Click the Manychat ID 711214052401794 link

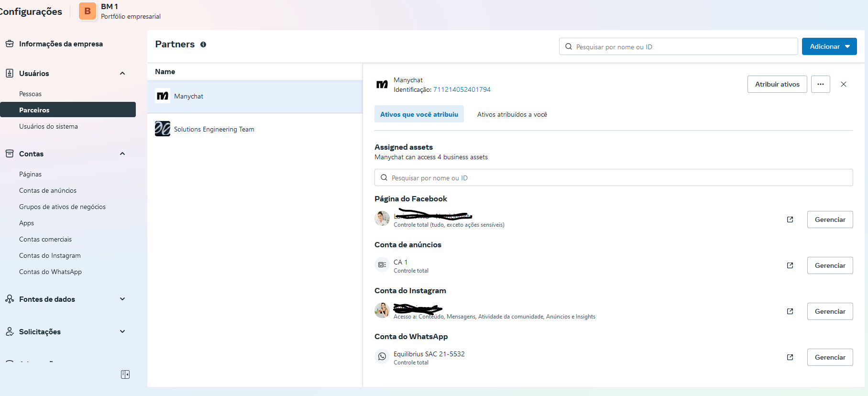[461, 89]
